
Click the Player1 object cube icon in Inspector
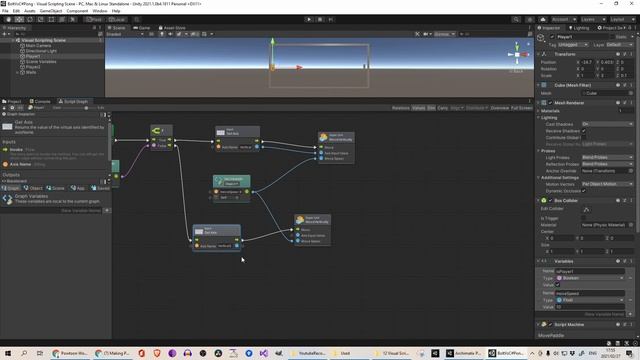click(541, 38)
